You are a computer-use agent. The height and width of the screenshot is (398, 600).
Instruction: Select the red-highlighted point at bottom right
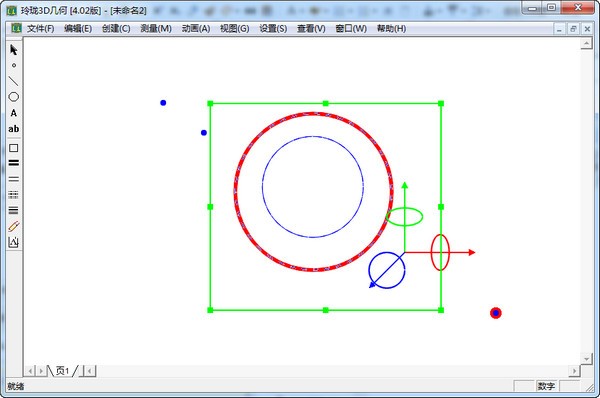click(x=496, y=313)
